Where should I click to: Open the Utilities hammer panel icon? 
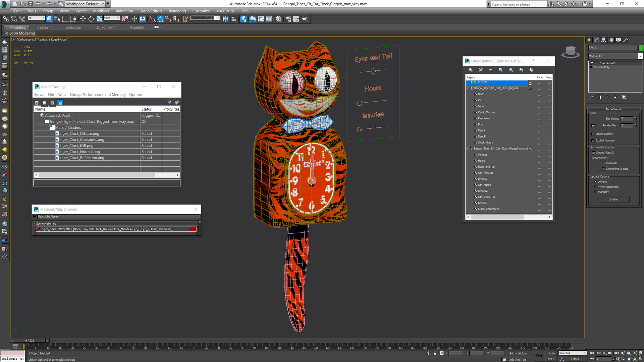click(x=626, y=40)
